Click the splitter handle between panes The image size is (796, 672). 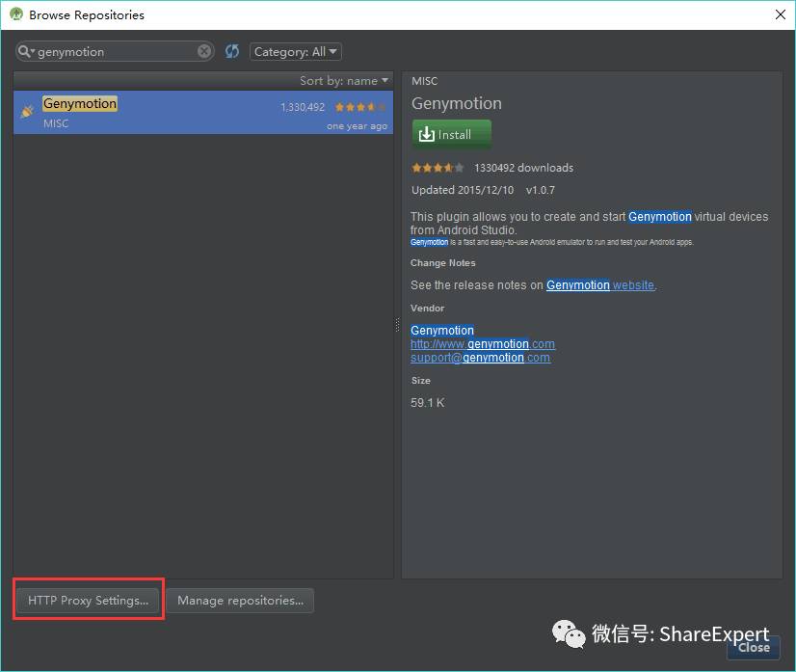397,325
